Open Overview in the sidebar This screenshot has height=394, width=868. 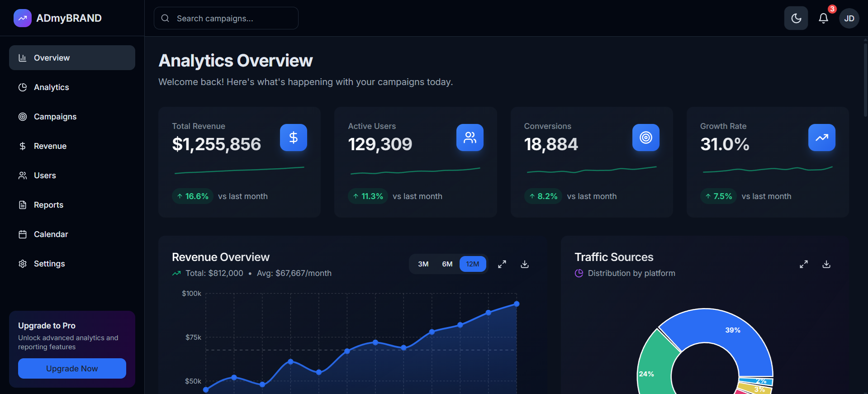pos(72,57)
